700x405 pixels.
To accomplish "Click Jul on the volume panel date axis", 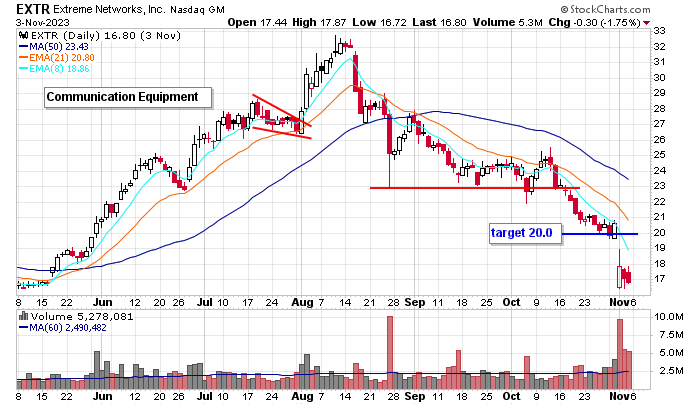I will coord(205,396).
